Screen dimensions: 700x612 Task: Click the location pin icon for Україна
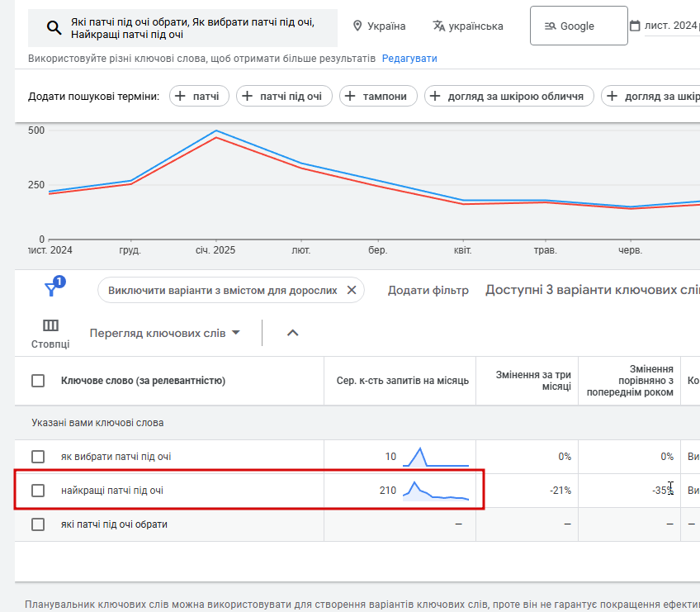click(357, 26)
